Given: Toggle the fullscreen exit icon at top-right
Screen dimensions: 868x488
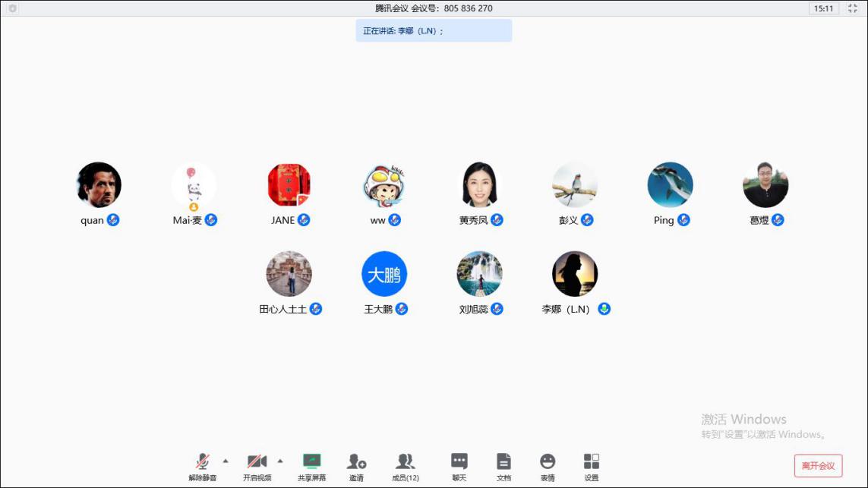Looking at the screenshot, I should pyautogui.click(x=852, y=8).
